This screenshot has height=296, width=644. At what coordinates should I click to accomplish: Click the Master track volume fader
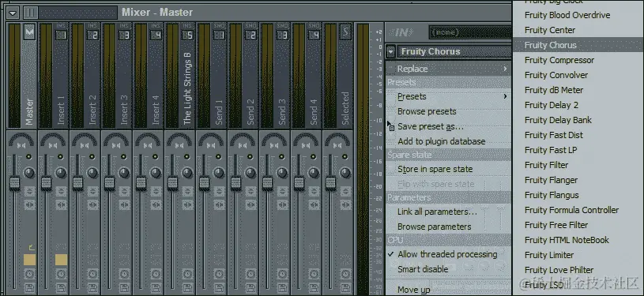15,182
